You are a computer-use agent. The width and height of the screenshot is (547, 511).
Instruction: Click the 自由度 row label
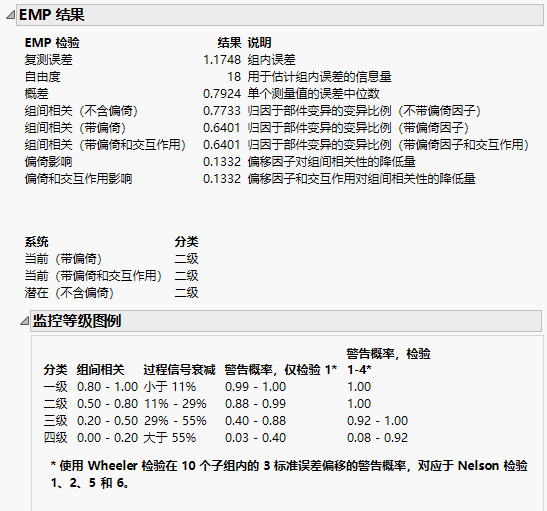(x=43, y=77)
